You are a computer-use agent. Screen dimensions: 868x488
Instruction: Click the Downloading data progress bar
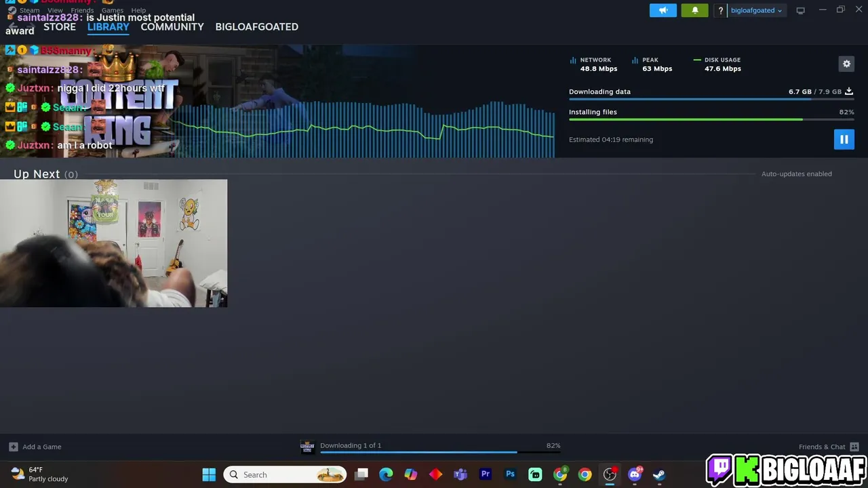pos(711,99)
